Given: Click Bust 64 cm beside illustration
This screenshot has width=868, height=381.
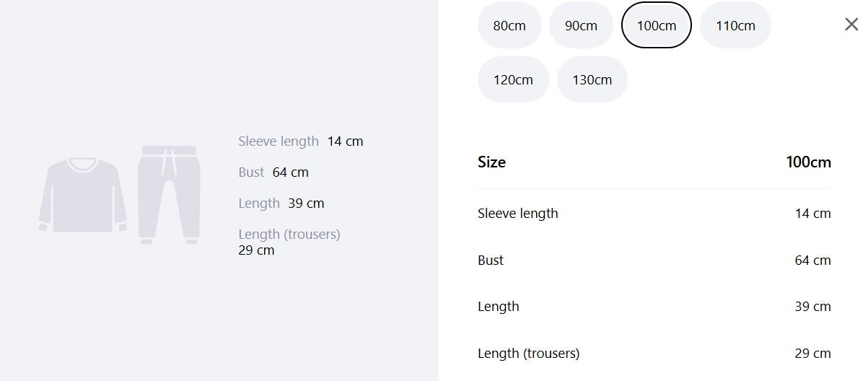Looking at the screenshot, I should [273, 172].
